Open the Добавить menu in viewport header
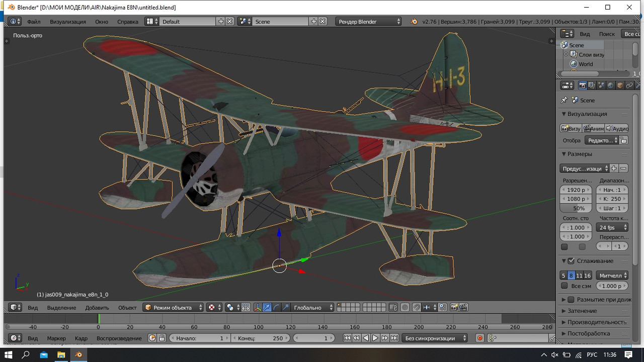This screenshot has width=644, height=362. 97,307
